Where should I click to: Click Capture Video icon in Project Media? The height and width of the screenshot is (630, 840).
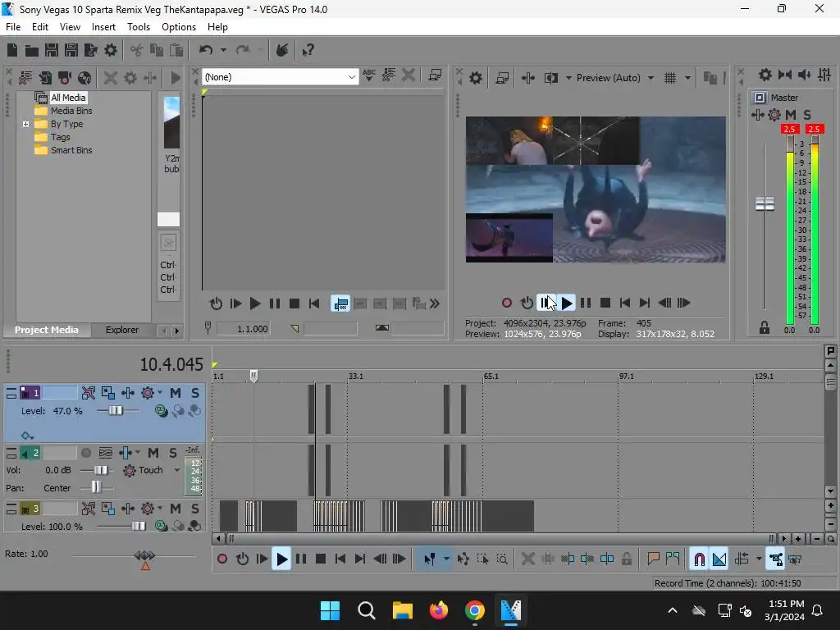pyautogui.click(x=65, y=78)
